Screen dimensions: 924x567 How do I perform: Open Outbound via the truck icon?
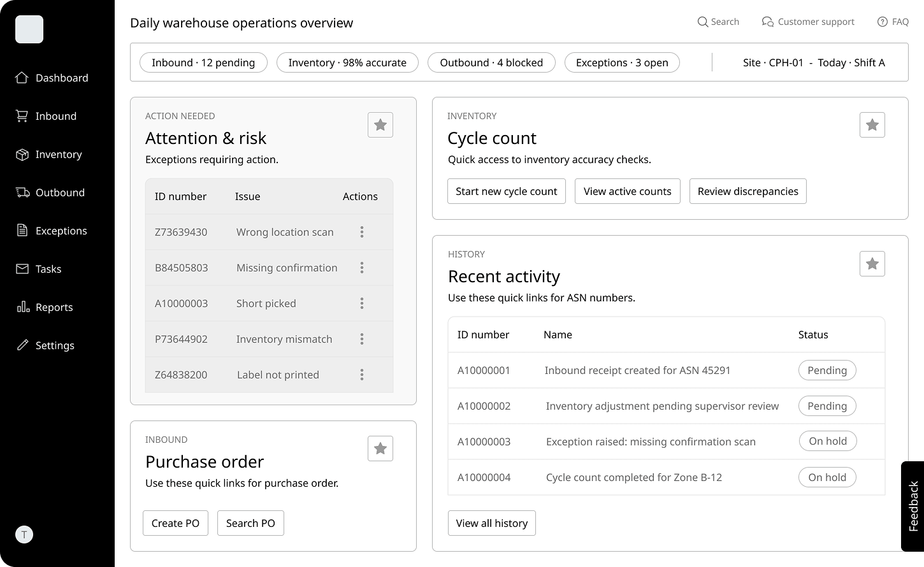22,192
